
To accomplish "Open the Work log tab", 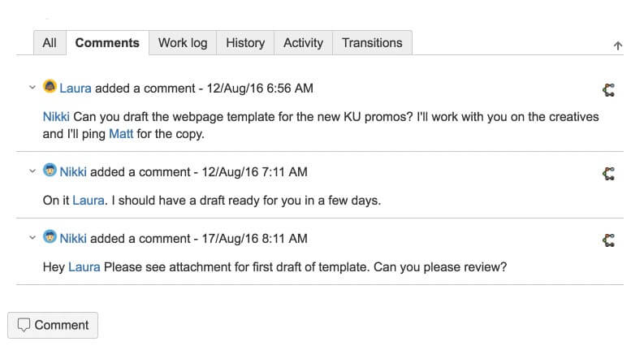I will tap(183, 43).
